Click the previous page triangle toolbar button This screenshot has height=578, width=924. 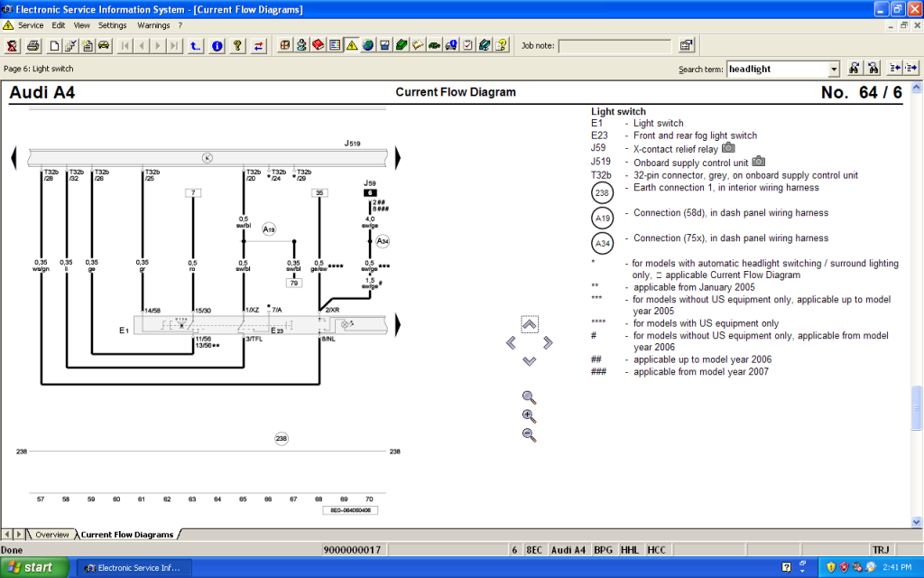[x=142, y=45]
